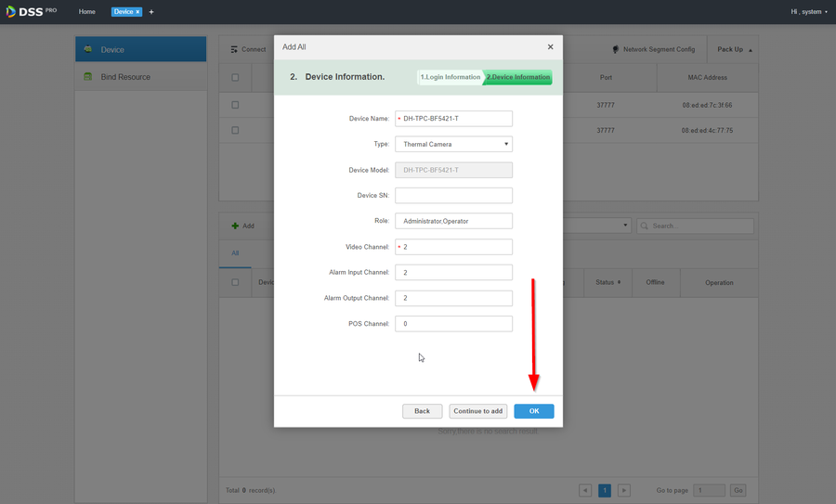Click the Offline column header

[655, 282]
